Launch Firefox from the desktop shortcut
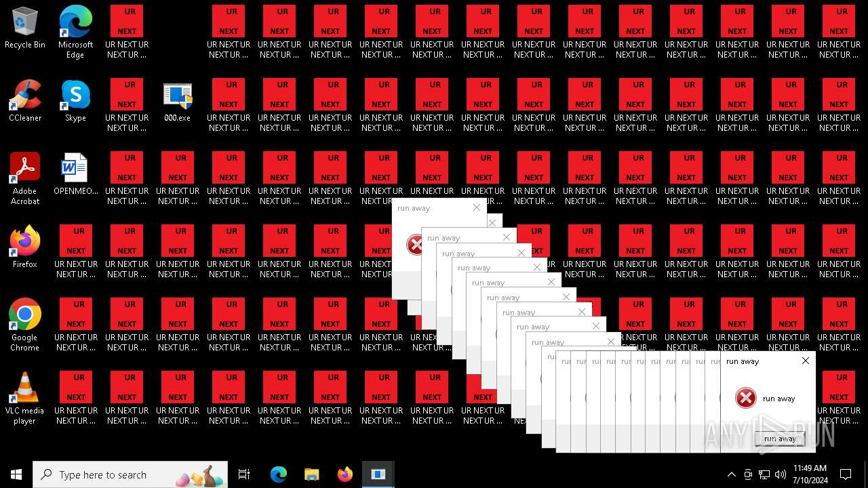Viewport: 868px width, 488px height. 25,247
